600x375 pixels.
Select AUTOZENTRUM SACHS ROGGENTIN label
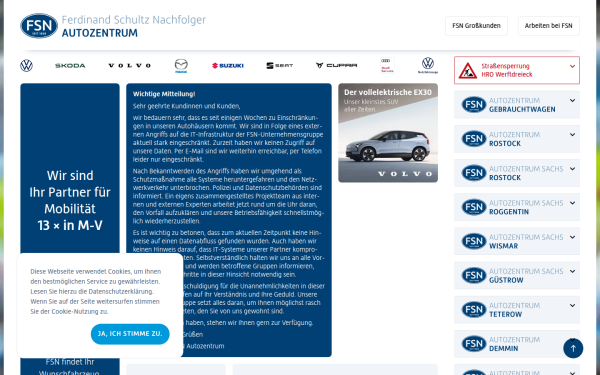pyautogui.click(x=526, y=207)
